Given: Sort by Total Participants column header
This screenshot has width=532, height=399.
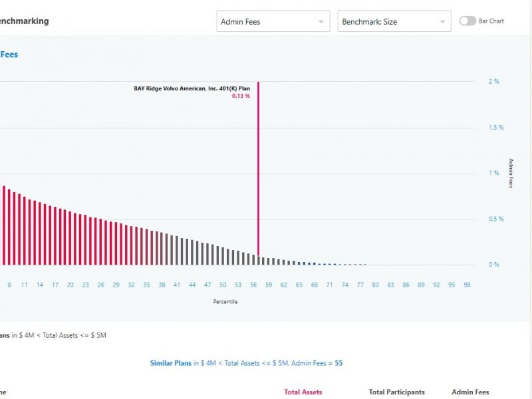Looking at the screenshot, I should (396, 392).
